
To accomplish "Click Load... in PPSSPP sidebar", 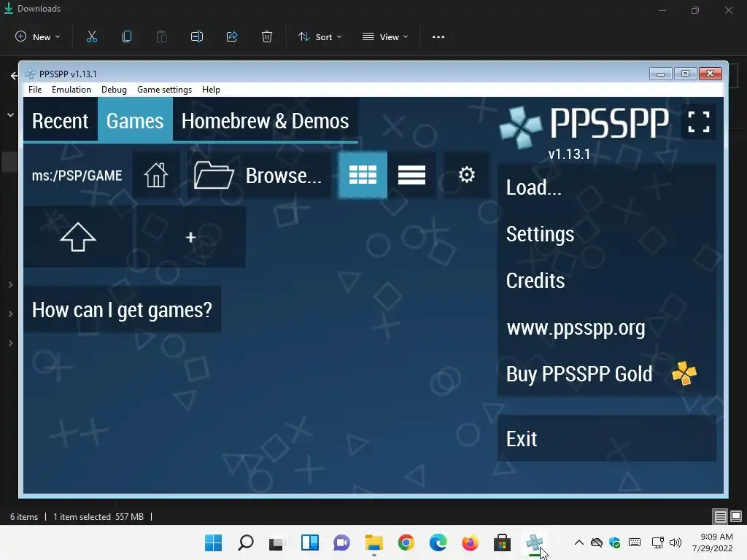I will [x=606, y=187].
